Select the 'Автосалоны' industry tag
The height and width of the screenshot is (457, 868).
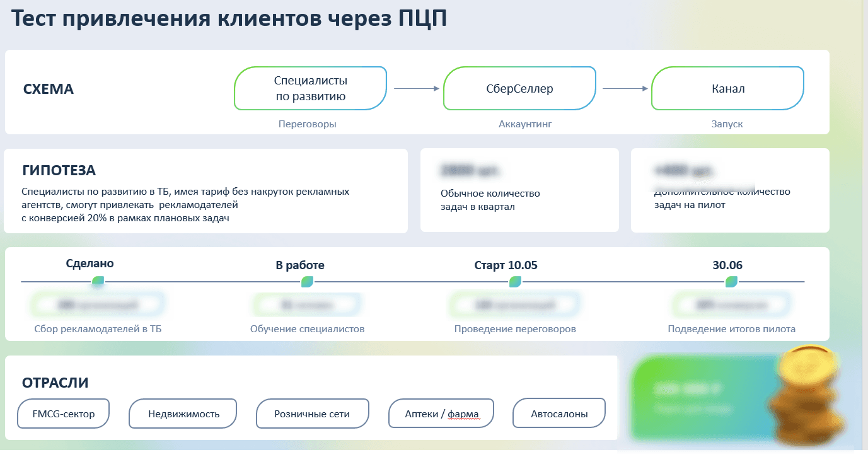click(x=559, y=414)
